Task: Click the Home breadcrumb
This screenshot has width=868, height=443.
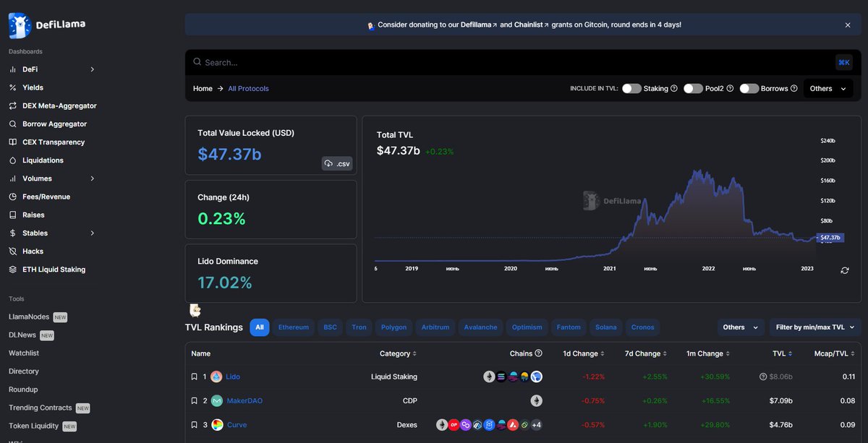Action: pos(203,88)
